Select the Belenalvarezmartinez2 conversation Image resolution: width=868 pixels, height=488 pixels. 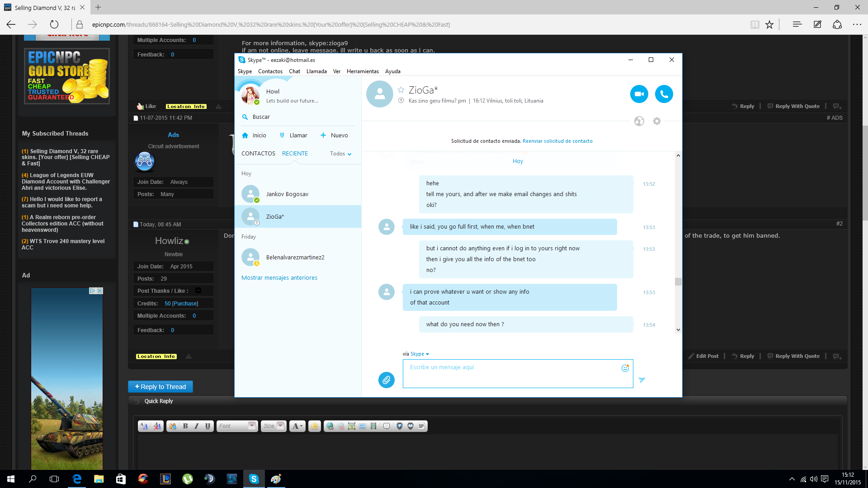[x=298, y=258]
